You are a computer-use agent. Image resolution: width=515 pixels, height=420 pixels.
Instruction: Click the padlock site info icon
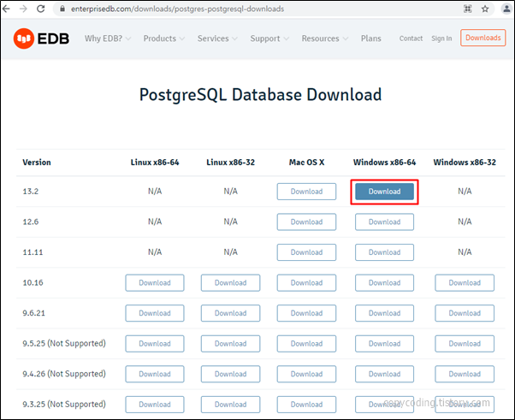[62, 9]
